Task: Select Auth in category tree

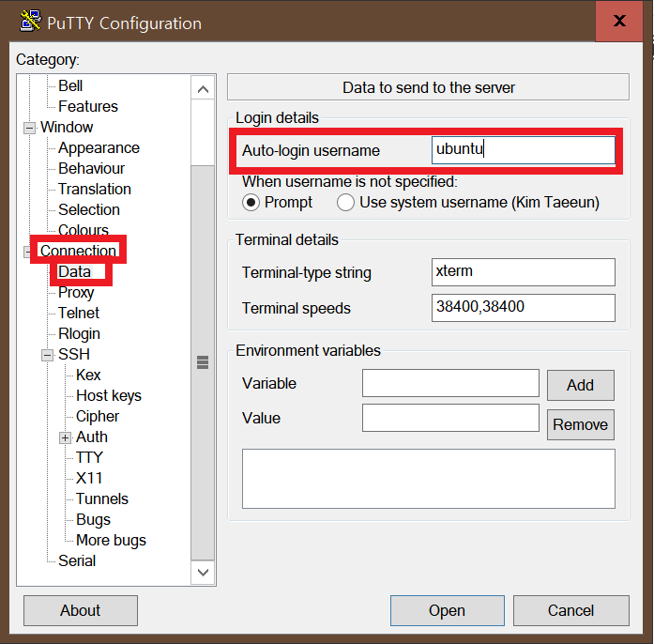Action: (x=92, y=437)
